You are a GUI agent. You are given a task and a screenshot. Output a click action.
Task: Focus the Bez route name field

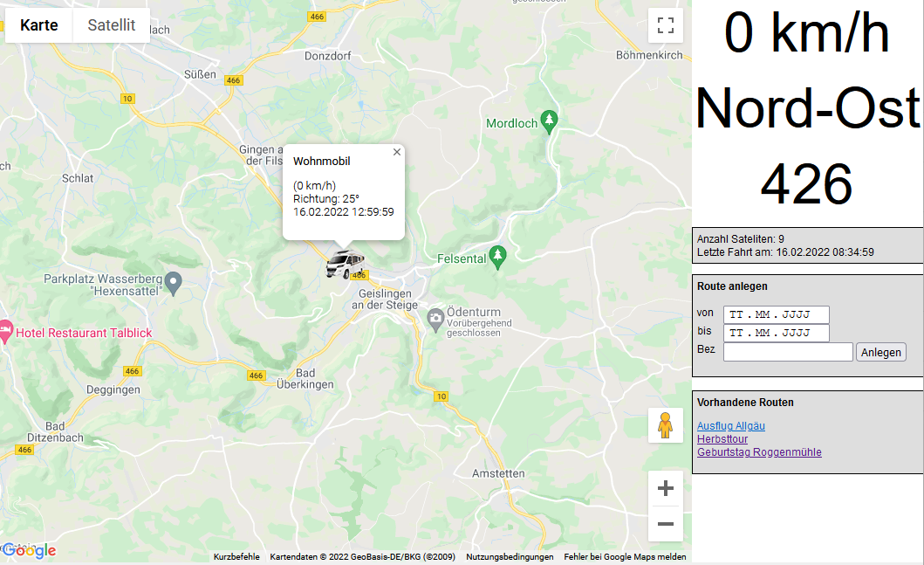tap(788, 352)
